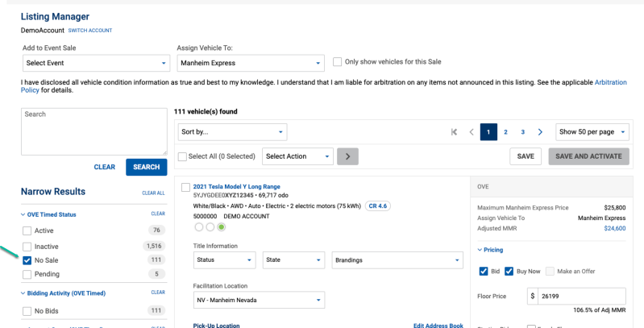Expand the Brandings dropdown

coord(398,260)
